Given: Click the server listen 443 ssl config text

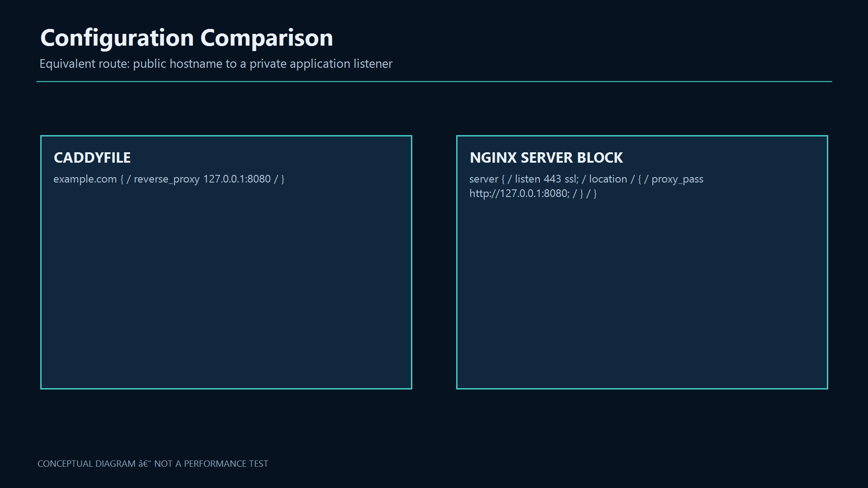Looking at the screenshot, I should pos(586,186).
